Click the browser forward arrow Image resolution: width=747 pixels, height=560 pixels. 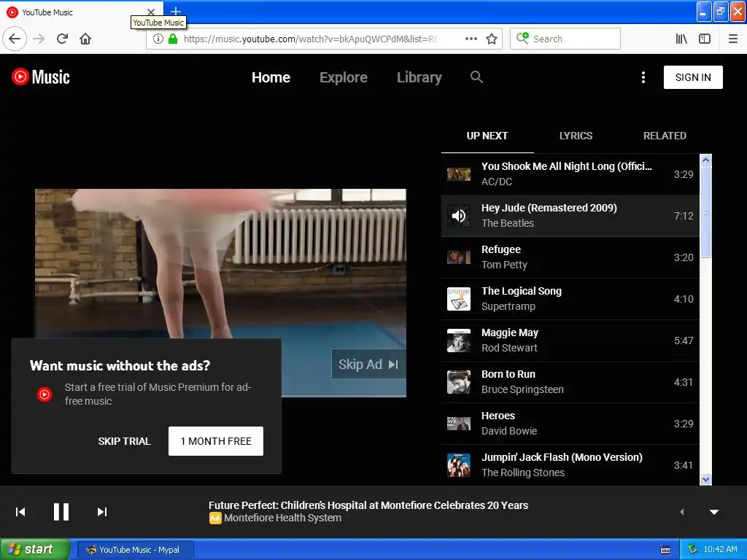pyautogui.click(x=39, y=39)
